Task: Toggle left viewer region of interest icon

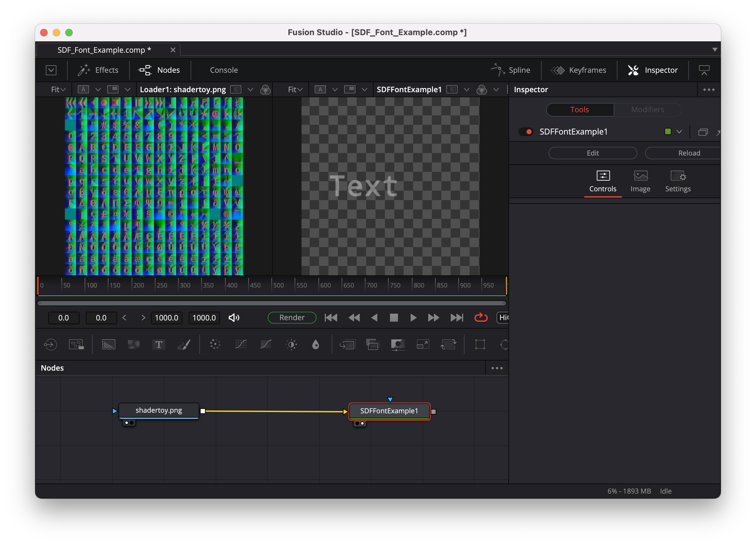Action: click(x=236, y=89)
